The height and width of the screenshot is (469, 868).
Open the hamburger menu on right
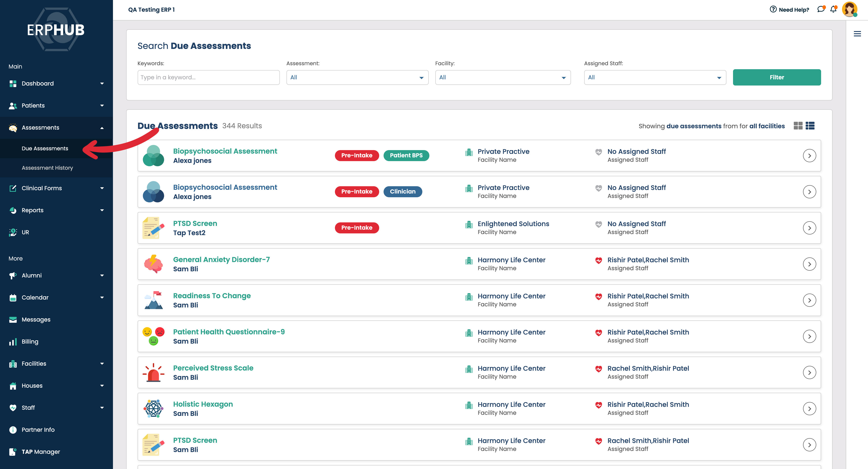click(x=857, y=34)
